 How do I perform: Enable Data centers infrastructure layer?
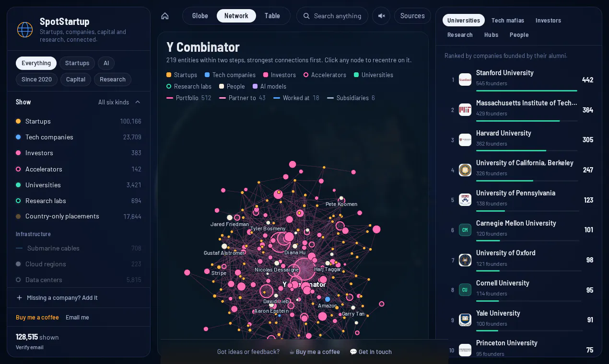click(x=79, y=280)
